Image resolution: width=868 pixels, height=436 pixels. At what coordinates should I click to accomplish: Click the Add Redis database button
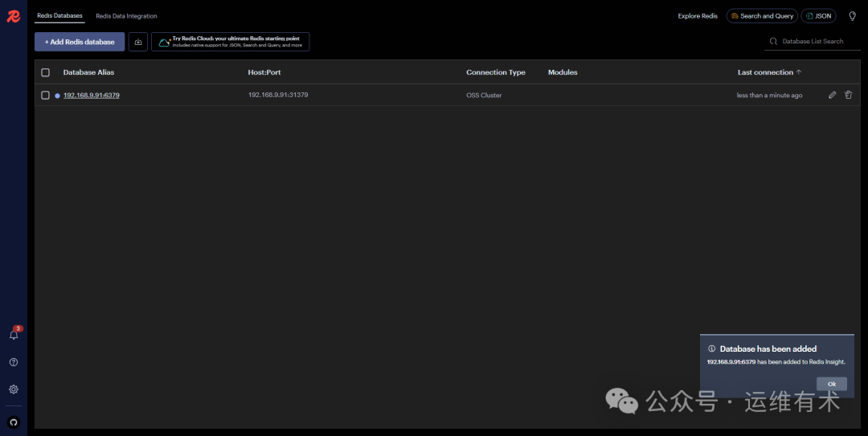(80, 42)
